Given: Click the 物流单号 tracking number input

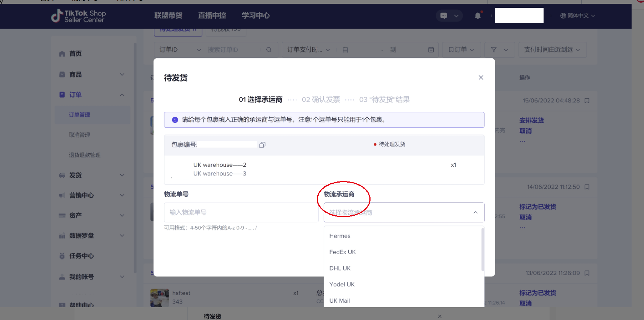Looking at the screenshot, I should 241,212.
